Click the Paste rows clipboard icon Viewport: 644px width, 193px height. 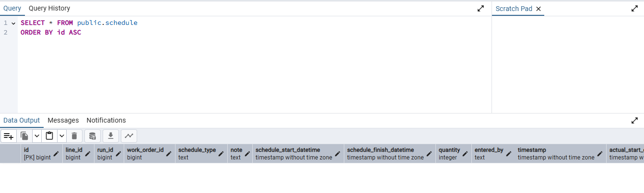click(49, 136)
